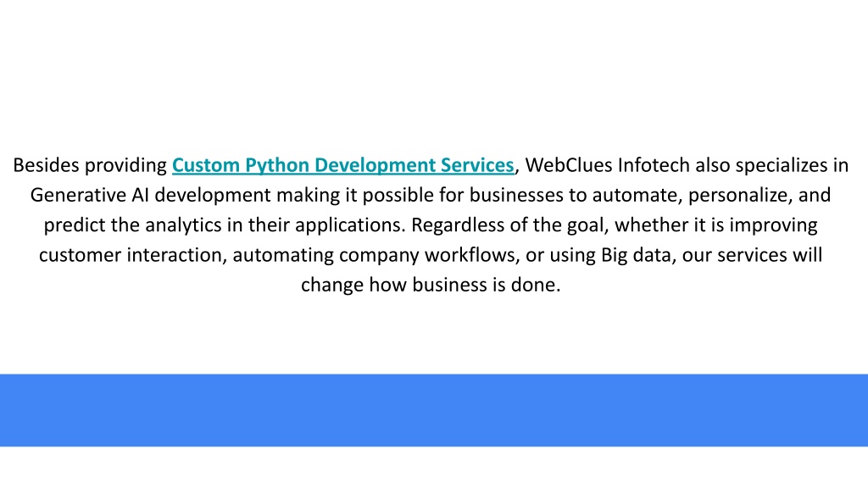Click the word 'Besides' starting the paragraph

click(x=46, y=165)
